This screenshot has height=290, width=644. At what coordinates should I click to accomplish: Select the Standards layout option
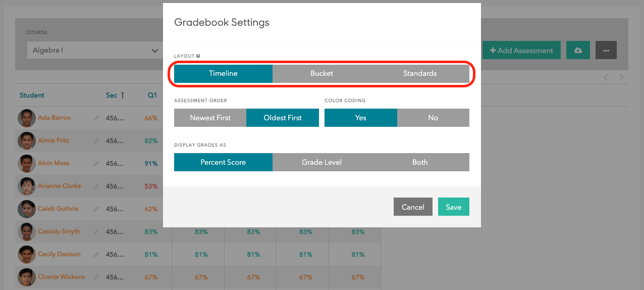[420, 73]
